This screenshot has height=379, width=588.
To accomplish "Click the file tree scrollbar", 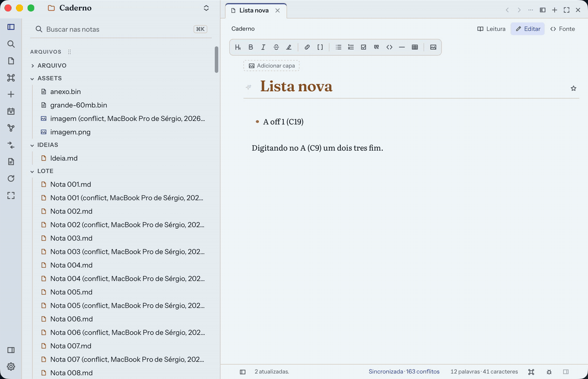I will point(216,59).
